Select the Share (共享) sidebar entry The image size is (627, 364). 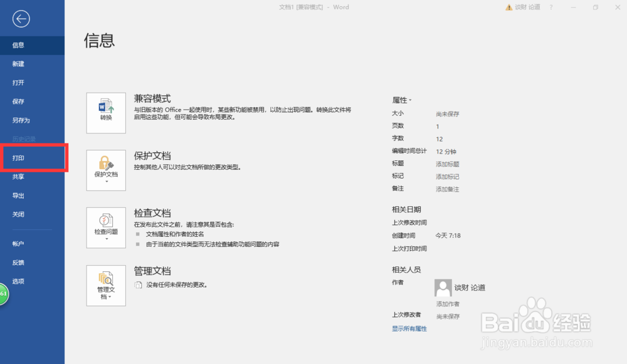tap(19, 177)
